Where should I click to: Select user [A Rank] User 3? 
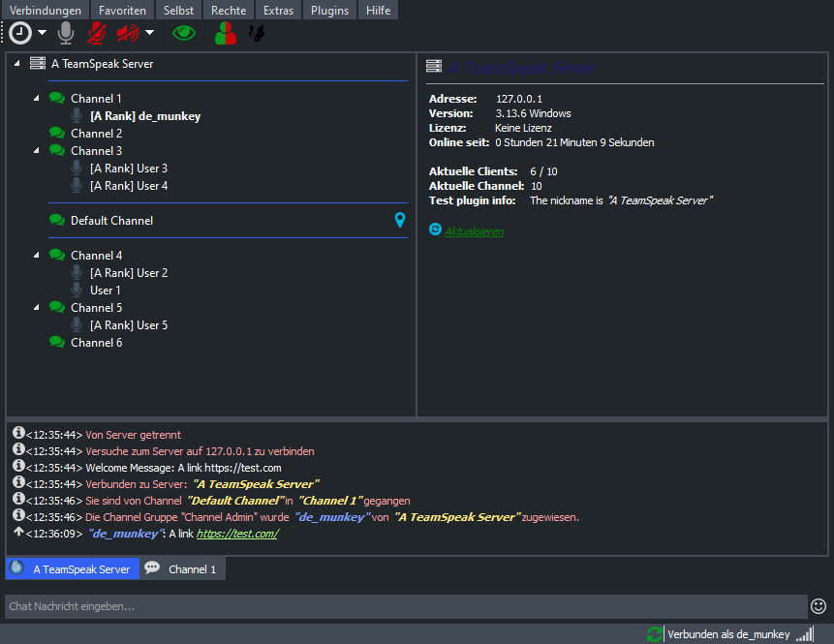[x=129, y=169]
